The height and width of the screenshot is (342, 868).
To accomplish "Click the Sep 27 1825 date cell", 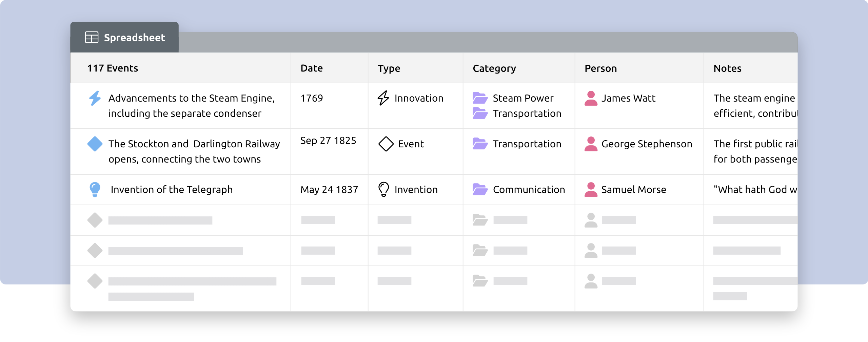I will [328, 141].
